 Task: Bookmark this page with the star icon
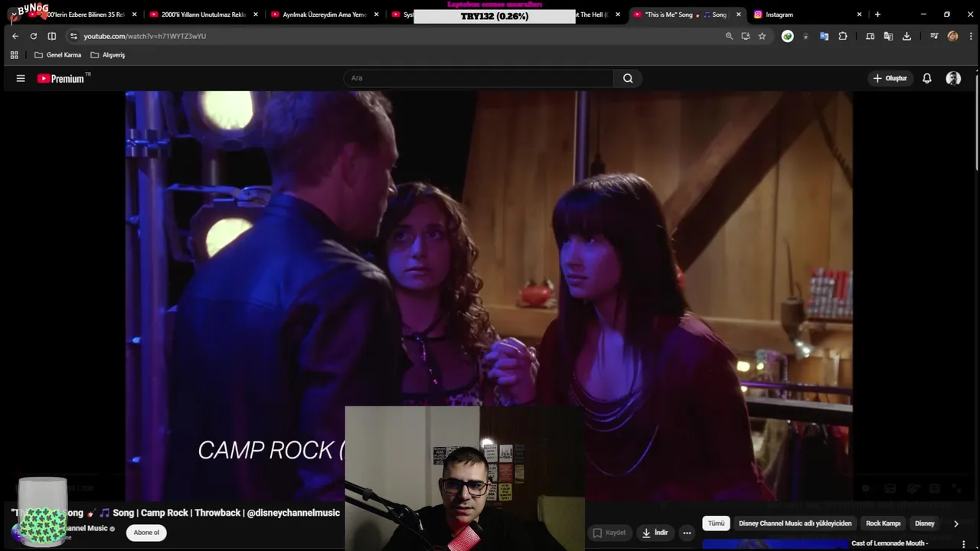(x=762, y=36)
